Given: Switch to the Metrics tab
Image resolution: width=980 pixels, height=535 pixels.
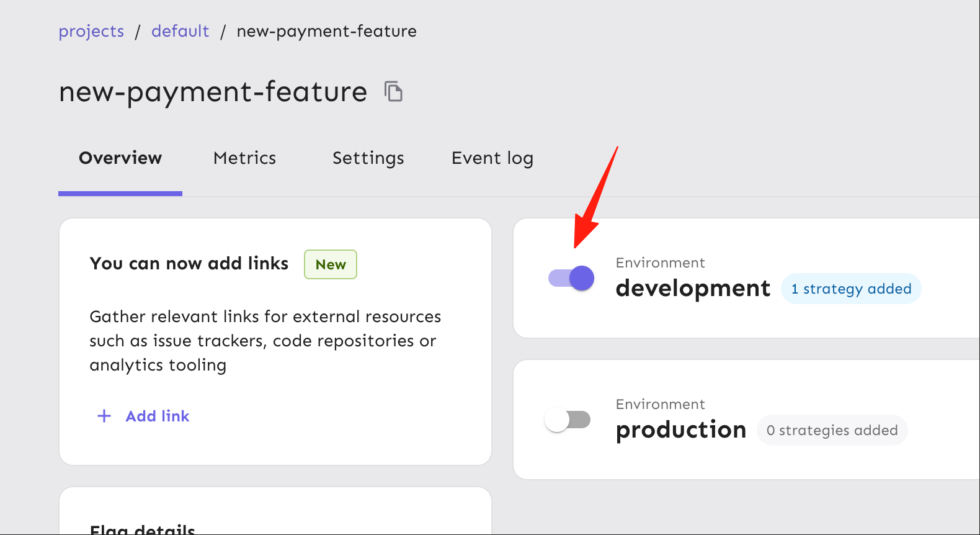Looking at the screenshot, I should (245, 158).
